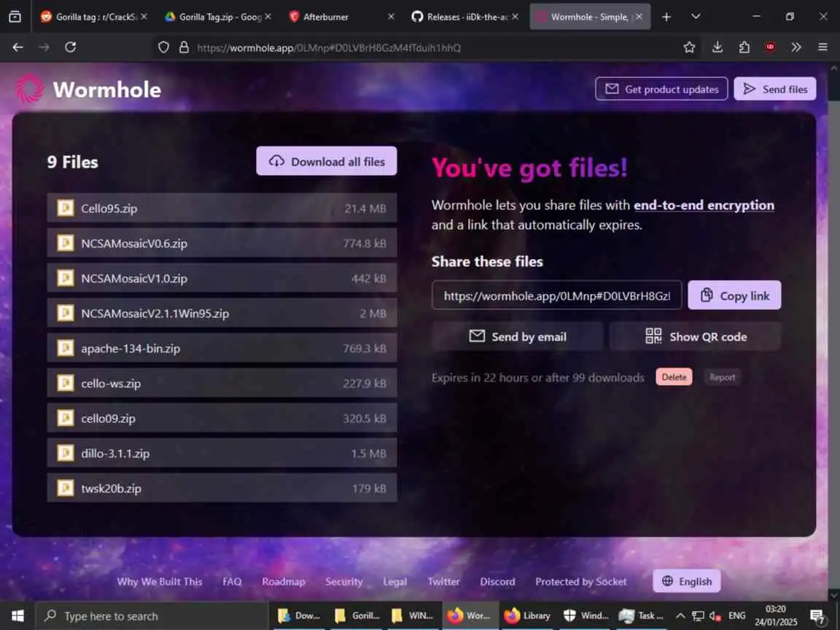Click the Wormhole logo icon
Viewport: 840px width, 630px height.
(29, 89)
